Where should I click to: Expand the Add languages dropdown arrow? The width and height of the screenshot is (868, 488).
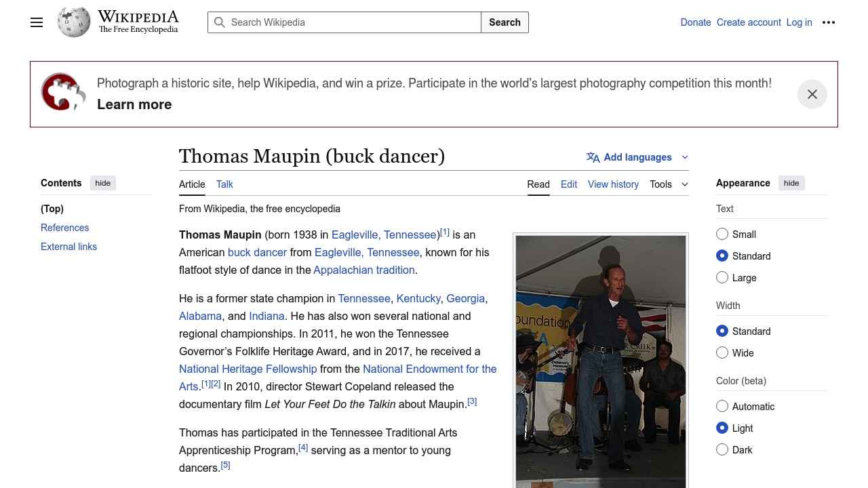(x=684, y=157)
